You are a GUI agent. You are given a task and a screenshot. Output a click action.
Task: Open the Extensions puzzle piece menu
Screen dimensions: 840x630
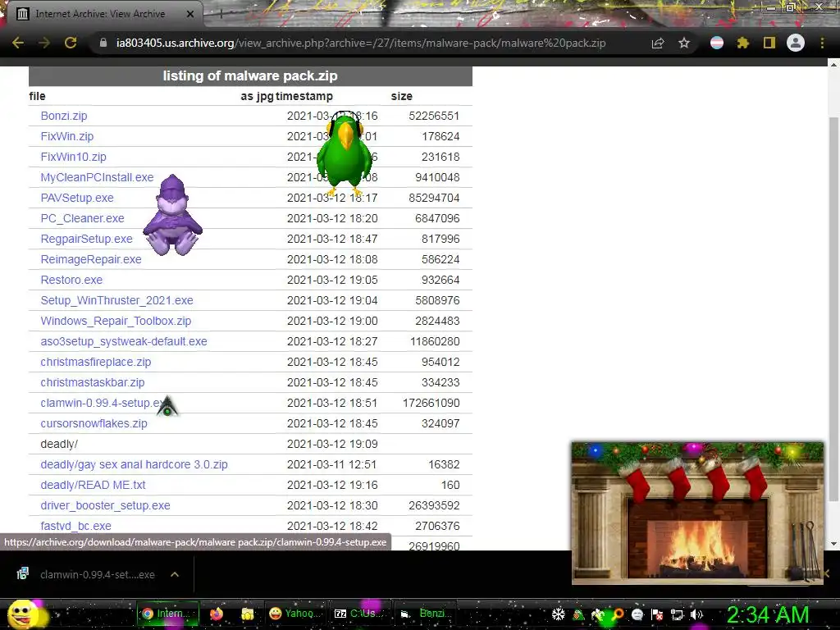pos(742,43)
